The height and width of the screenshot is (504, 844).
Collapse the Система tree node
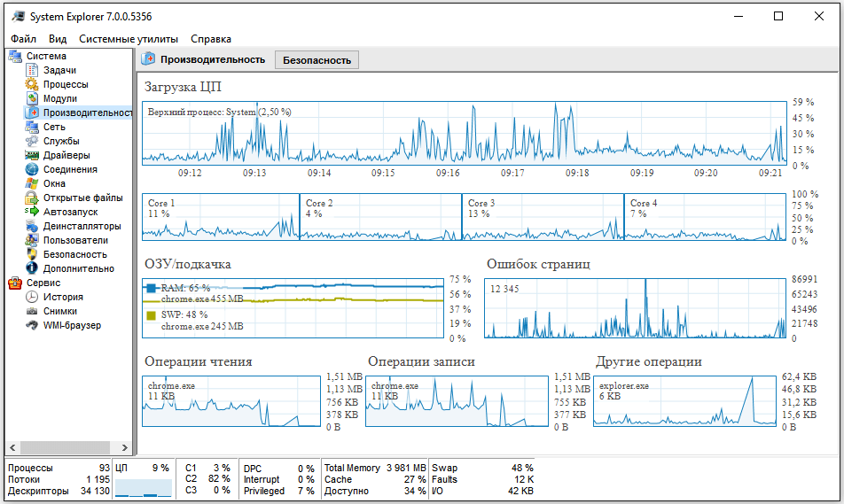tap(15, 56)
